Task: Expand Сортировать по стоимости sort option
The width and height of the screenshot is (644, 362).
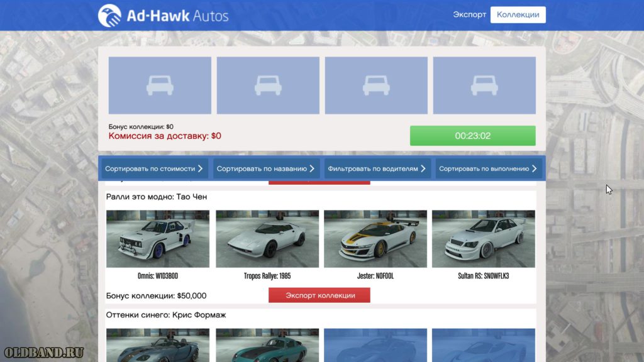Action: click(155, 168)
